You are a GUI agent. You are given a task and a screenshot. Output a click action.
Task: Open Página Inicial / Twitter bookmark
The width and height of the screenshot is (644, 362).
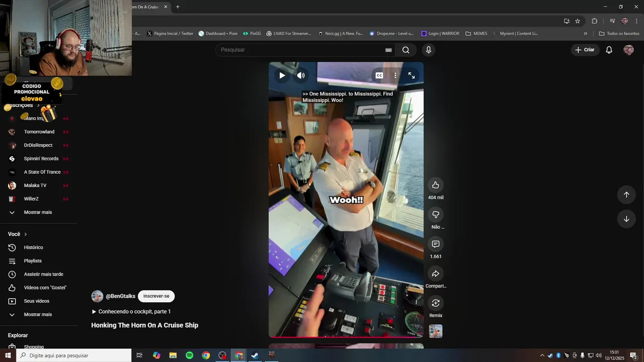(170, 34)
